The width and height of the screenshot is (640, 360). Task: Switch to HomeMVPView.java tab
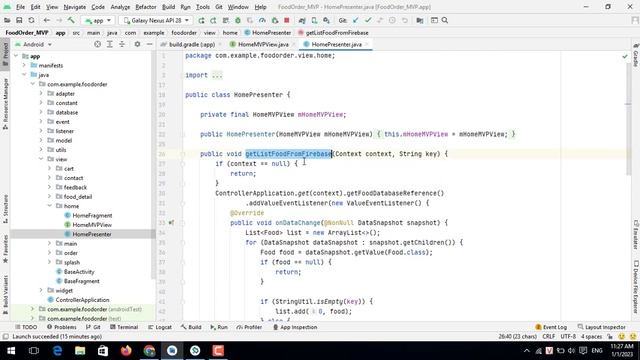click(263, 44)
